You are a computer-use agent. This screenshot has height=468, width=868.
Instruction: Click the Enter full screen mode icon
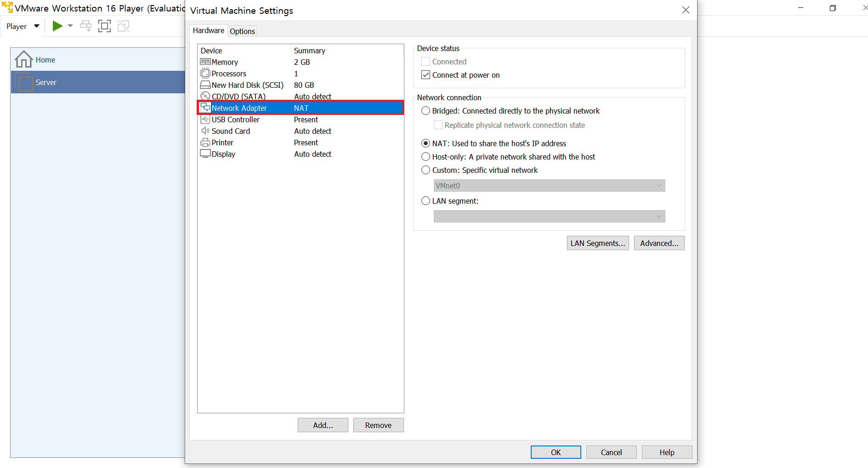pos(105,26)
